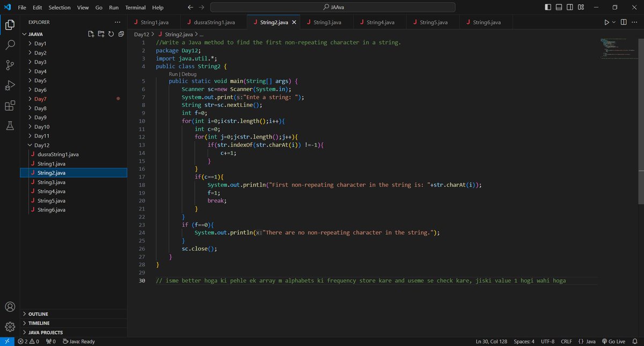Open Run and Debug view
This screenshot has height=346, width=644.
(10, 85)
